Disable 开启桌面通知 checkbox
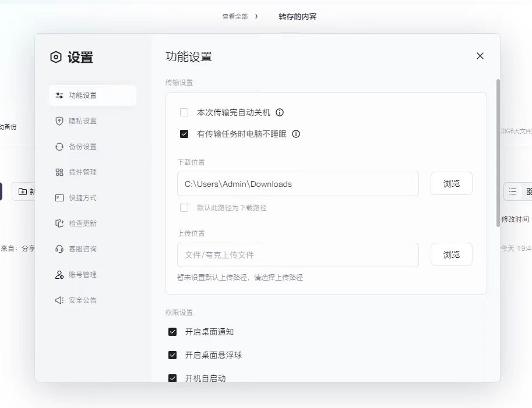Image resolution: width=532 pixels, height=408 pixels. click(x=172, y=332)
